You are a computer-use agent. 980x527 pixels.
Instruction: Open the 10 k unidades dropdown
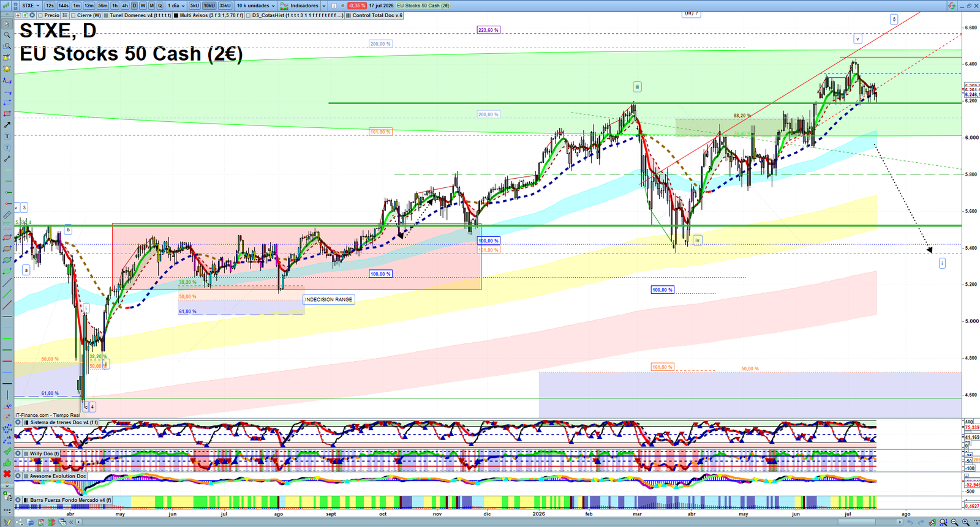point(255,6)
